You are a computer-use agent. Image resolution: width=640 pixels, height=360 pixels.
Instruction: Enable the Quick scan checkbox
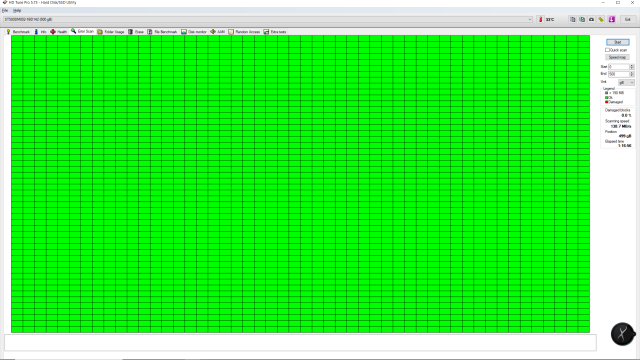tap(607, 50)
